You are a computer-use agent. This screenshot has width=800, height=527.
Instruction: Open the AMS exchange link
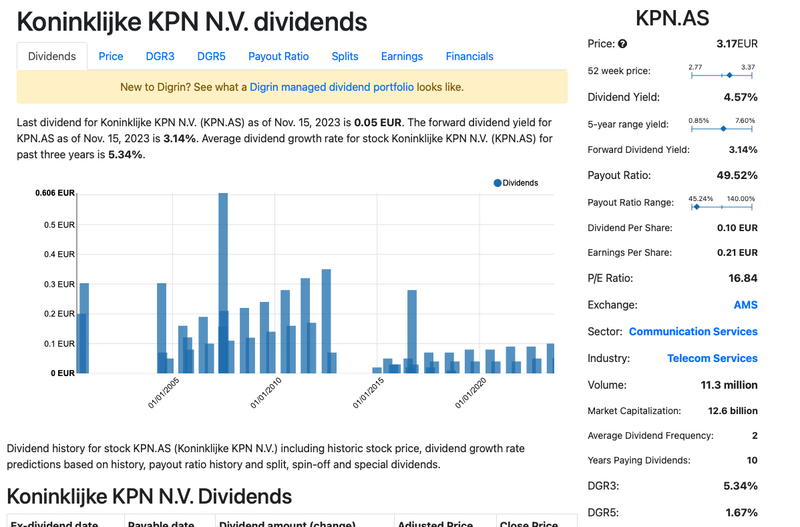(745, 305)
